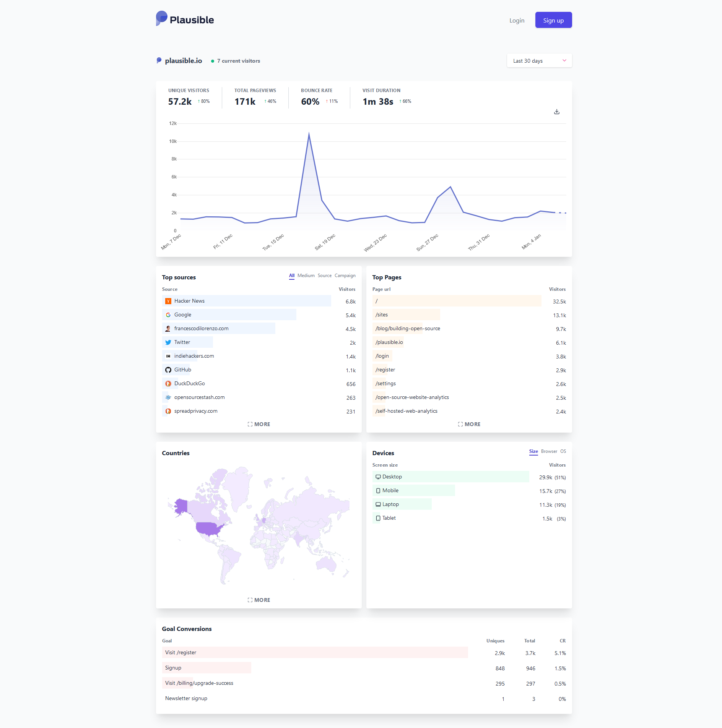Select the Unique Visitors metric
Image resolution: width=722 pixels, height=728 pixels.
[x=189, y=97]
